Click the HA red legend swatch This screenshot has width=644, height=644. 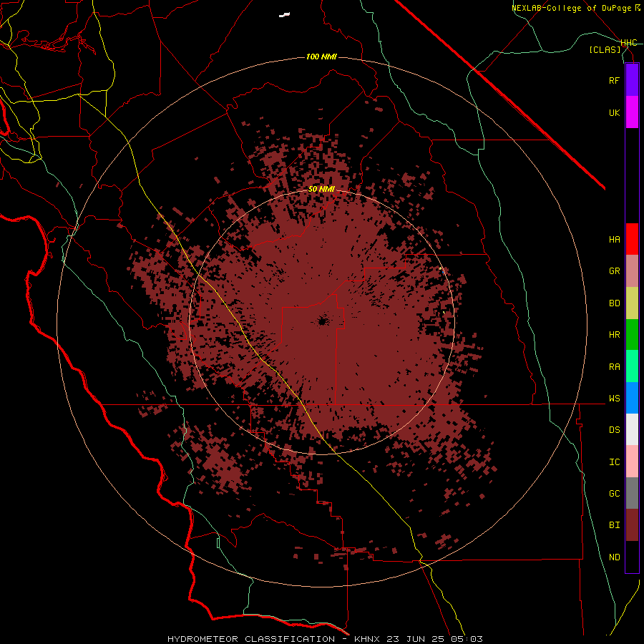pos(632,239)
